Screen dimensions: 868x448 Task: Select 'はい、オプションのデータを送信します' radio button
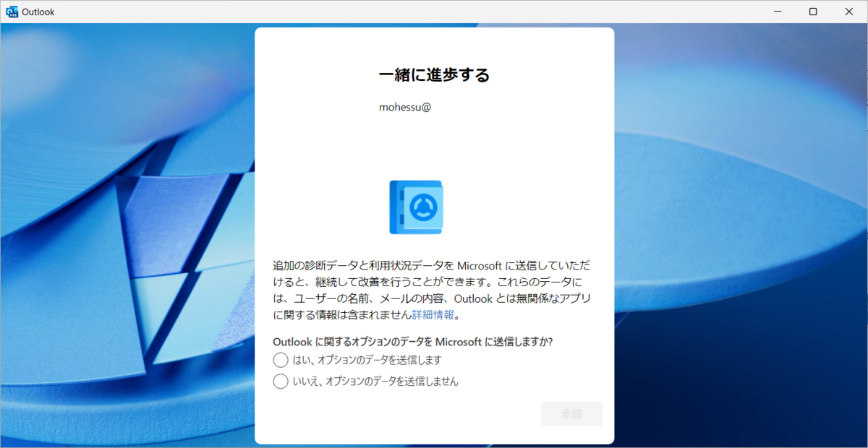click(x=281, y=360)
